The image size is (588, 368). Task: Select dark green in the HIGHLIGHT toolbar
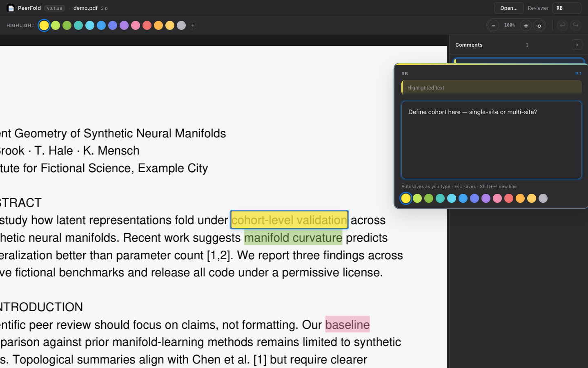[67, 25]
